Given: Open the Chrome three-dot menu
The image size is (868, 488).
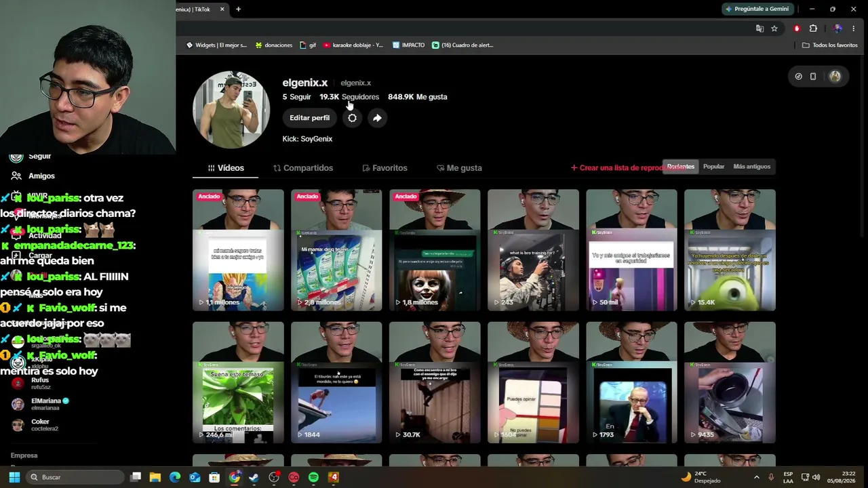Looking at the screenshot, I should (854, 28).
